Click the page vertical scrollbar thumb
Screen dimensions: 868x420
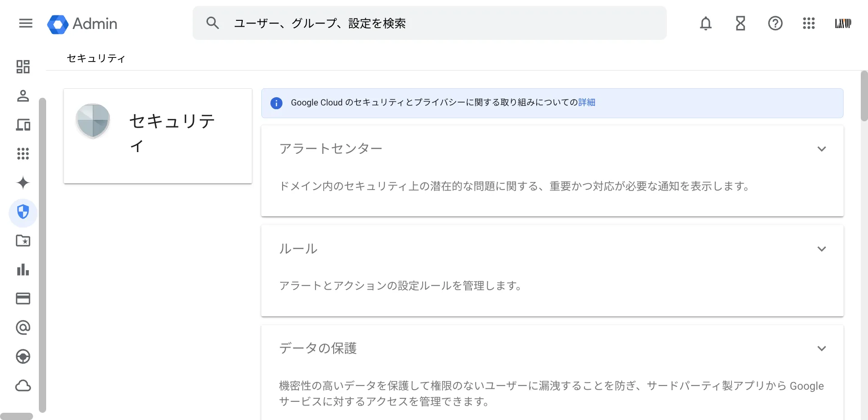[864, 96]
